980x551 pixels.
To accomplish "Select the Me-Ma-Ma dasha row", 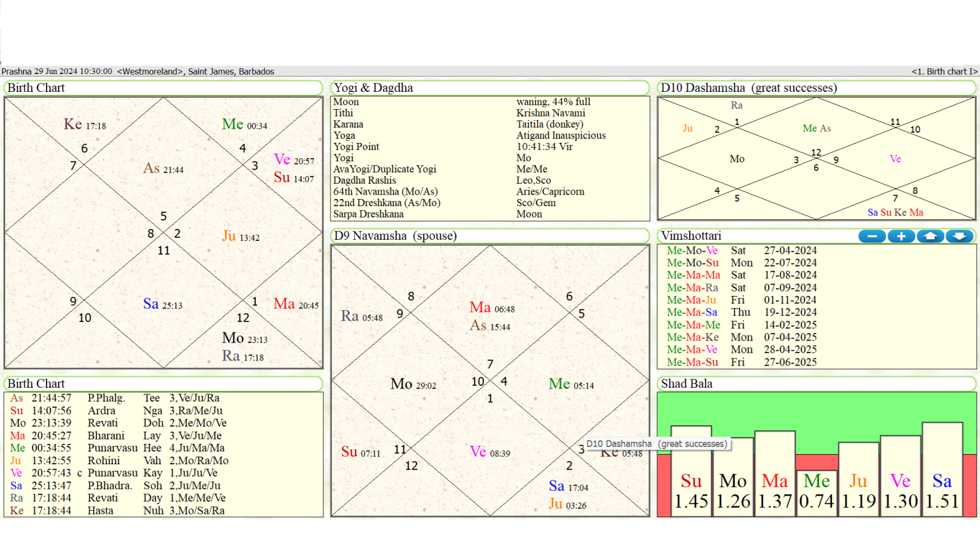I will (x=742, y=275).
